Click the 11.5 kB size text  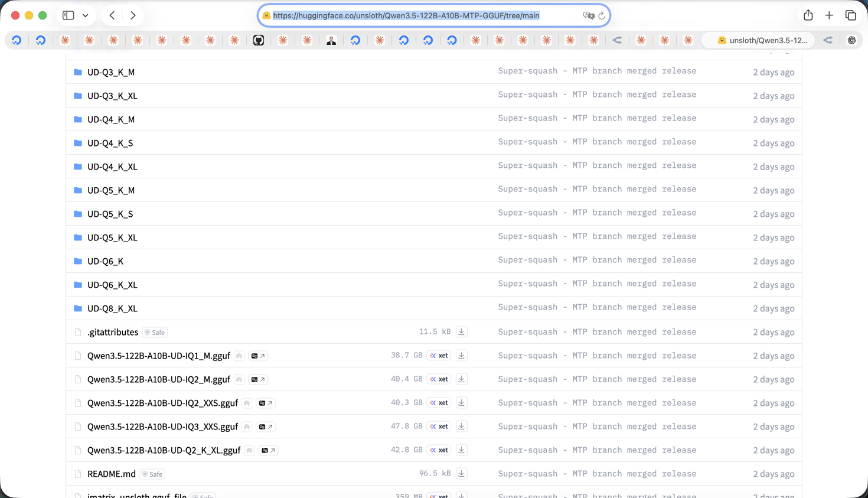click(435, 332)
